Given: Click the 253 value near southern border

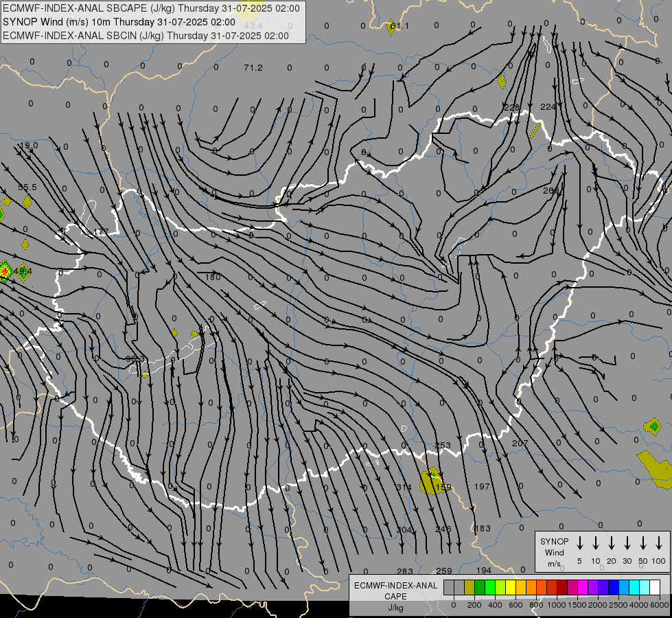Looking at the screenshot, I should pos(443,445).
